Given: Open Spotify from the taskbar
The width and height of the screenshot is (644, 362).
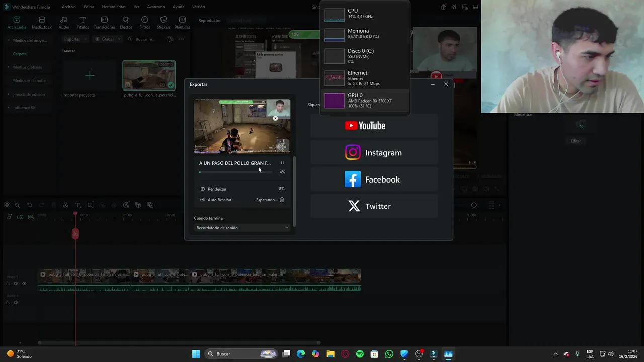Looking at the screenshot, I should pos(360,354).
